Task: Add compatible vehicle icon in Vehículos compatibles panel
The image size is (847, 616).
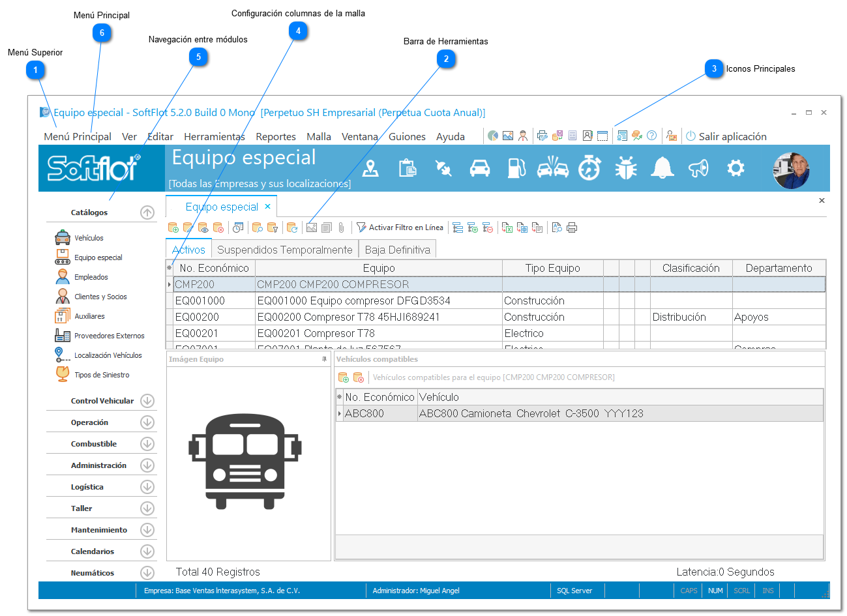Action: click(343, 377)
